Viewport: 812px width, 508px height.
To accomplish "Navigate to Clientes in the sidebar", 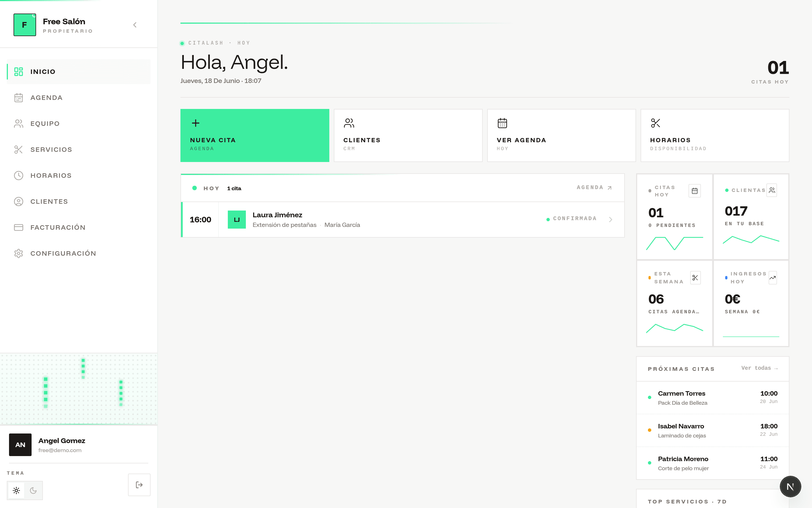I will click(x=78, y=202).
